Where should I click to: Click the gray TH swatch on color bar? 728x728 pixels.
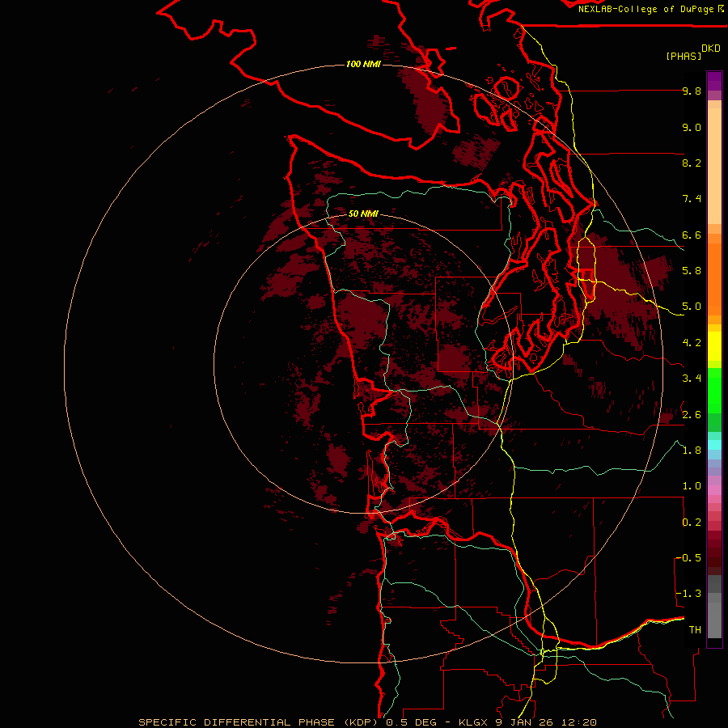(714, 620)
